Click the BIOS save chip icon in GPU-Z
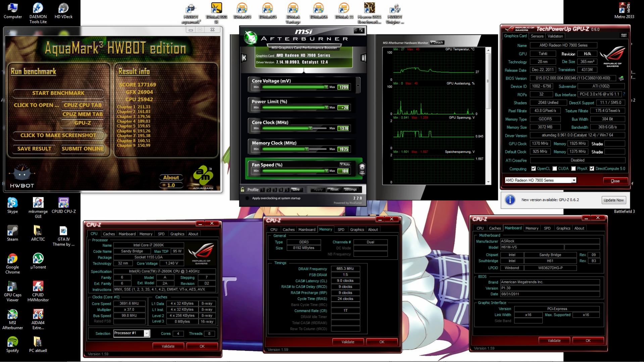This screenshot has height=362, width=644. (x=621, y=79)
